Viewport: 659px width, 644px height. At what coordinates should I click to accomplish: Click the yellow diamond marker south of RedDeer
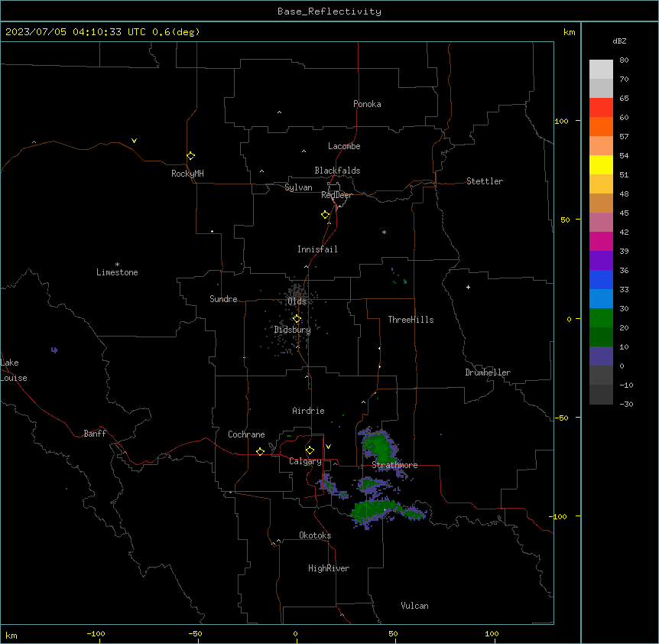tap(326, 215)
